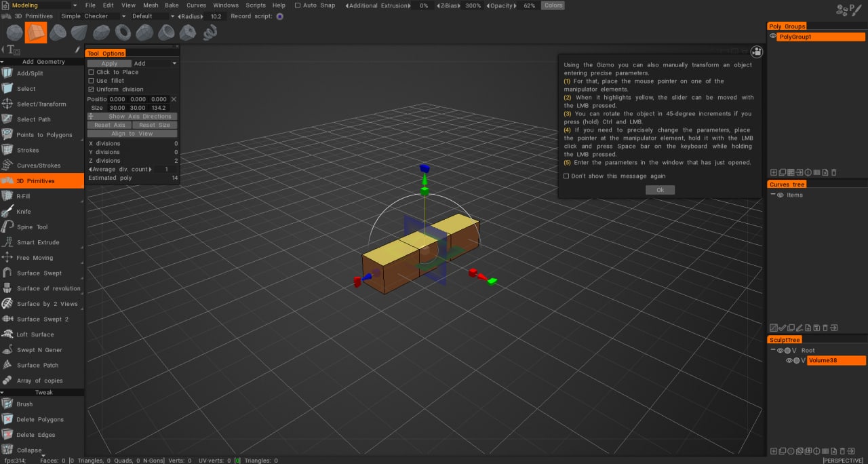Hide the Volume38 layer eye icon
Image resolution: width=868 pixels, height=464 pixels.
789,360
